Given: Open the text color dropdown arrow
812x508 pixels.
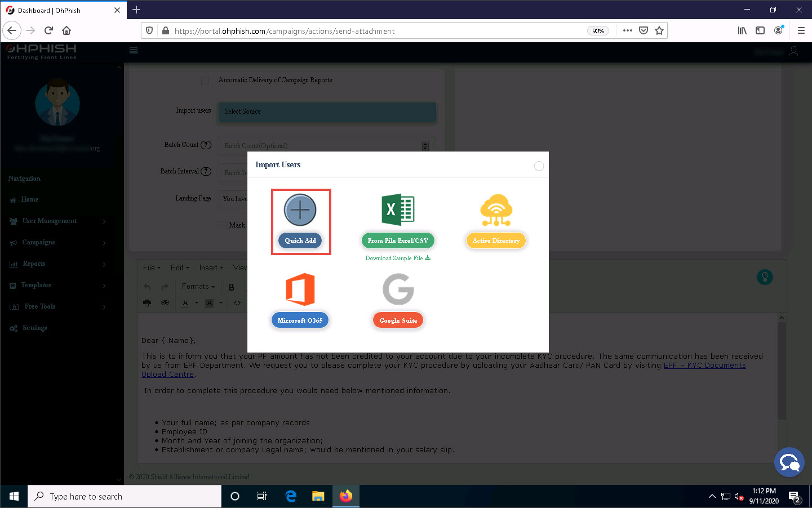Looking at the screenshot, I should (197, 303).
